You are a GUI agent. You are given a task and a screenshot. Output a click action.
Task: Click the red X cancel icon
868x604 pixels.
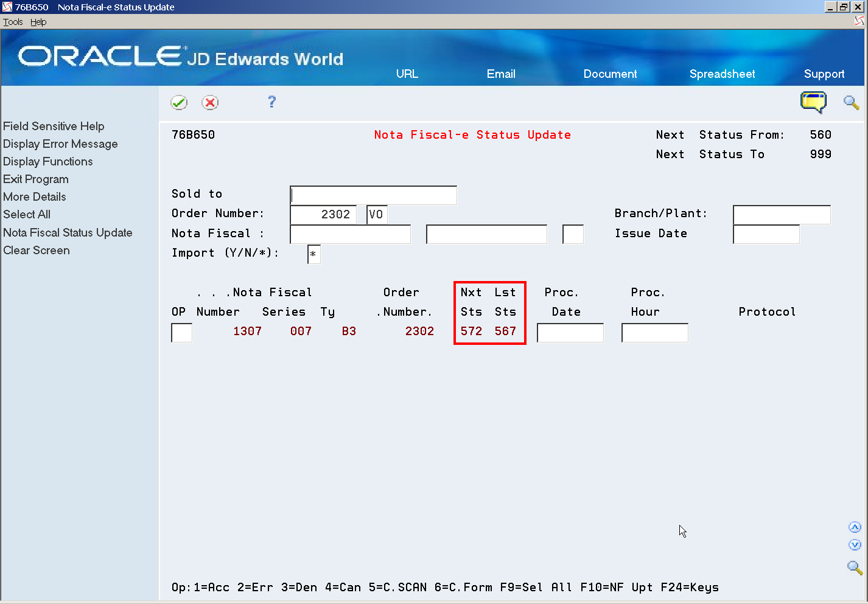pos(210,103)
